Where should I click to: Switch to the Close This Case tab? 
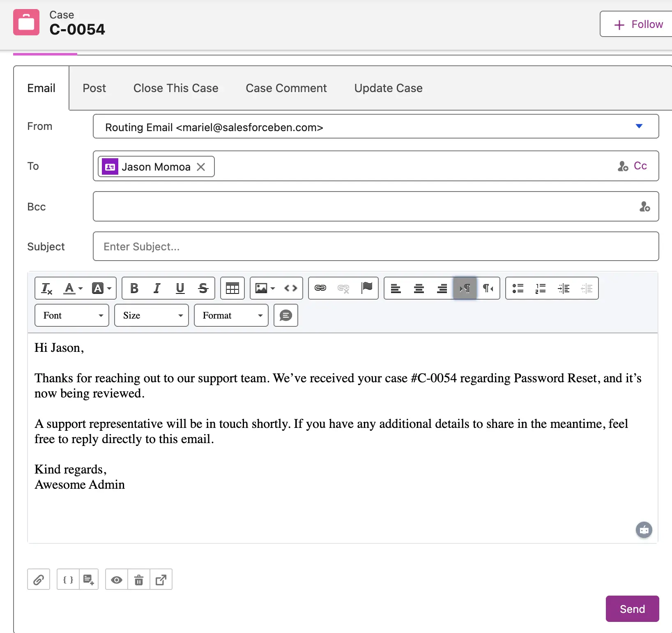click(x=176, y=88)
